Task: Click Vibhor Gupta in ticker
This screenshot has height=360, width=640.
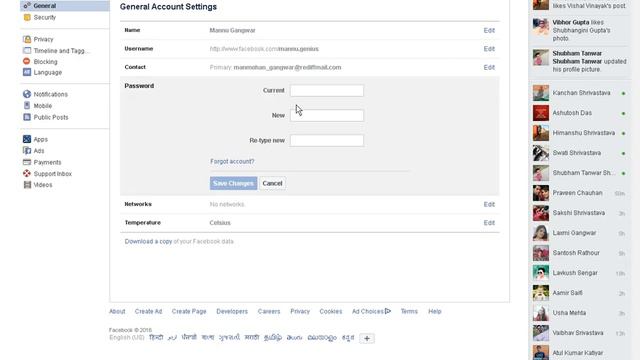Action: click(x=571, y=22)
